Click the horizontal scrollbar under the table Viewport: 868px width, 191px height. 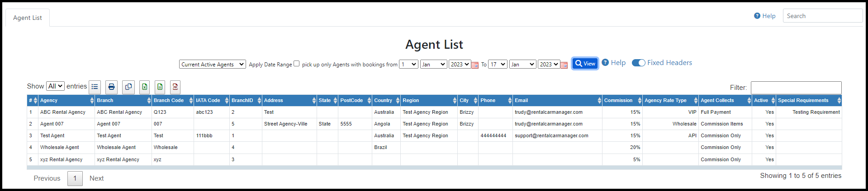pyautogui.click(x=434, y=168)
